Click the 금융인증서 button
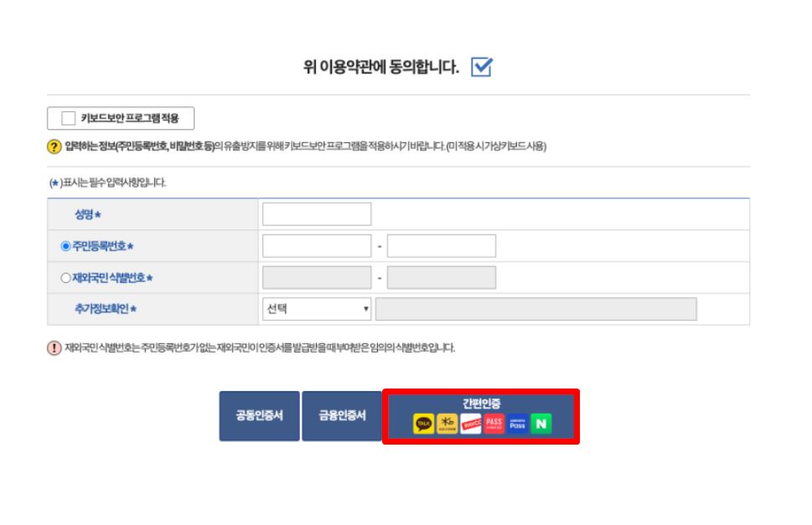 pos(342,416)
